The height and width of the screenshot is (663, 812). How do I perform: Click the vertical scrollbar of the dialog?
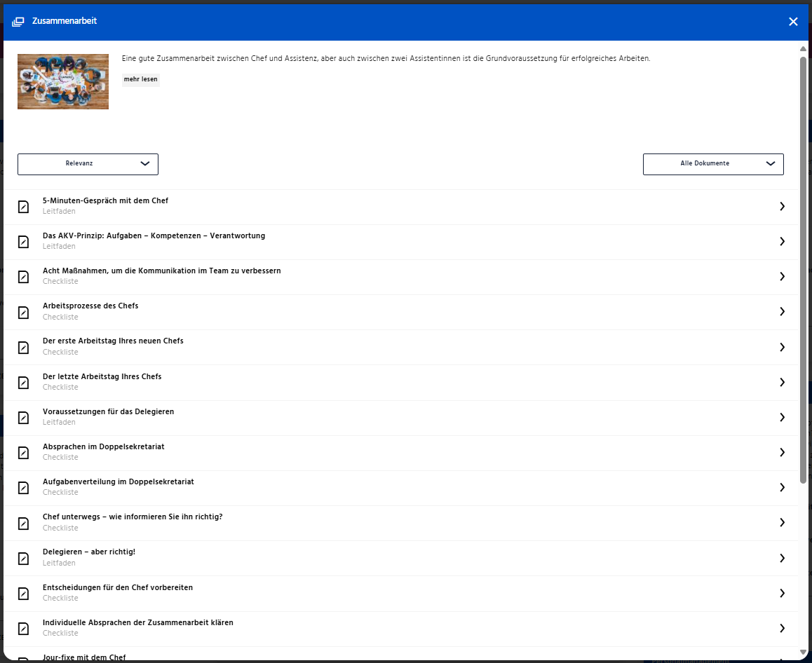803,270
